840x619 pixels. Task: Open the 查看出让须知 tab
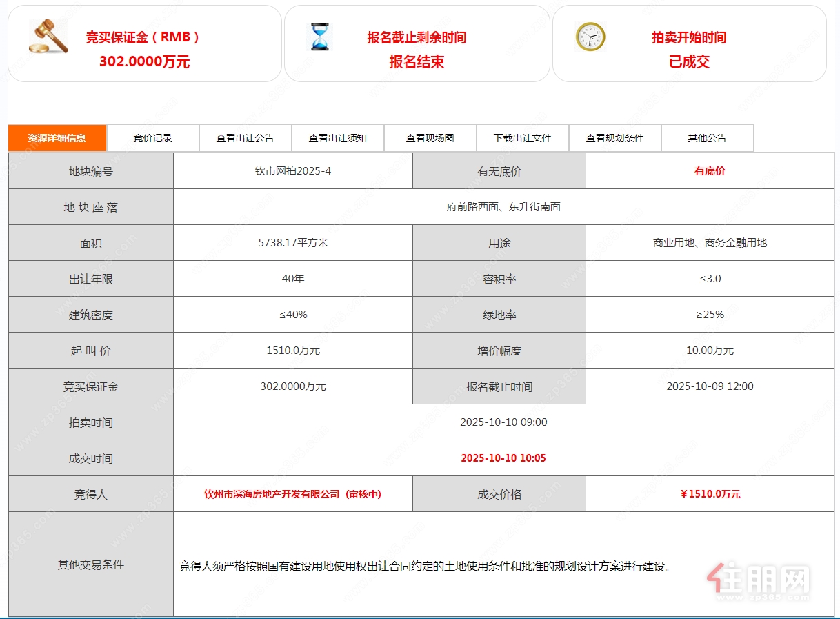pyautogui.click(x=337, y=138)
